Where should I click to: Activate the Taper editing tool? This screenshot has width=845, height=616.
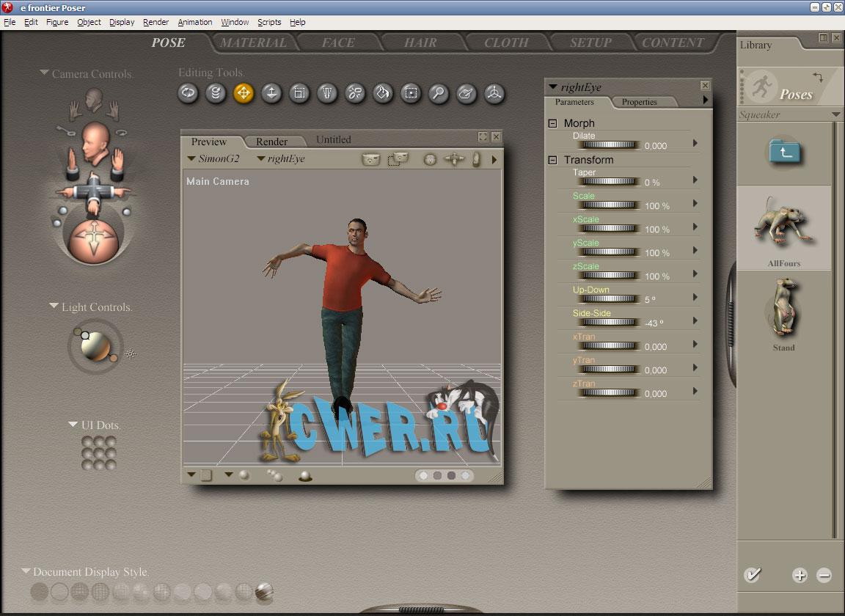click(x=327, y=93)
